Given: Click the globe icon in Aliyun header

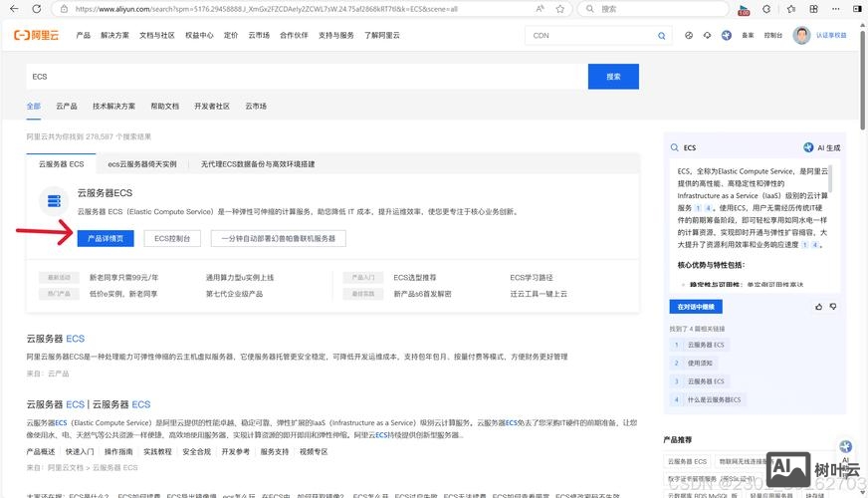Looking at the screenshot, I should pos(689,36).
